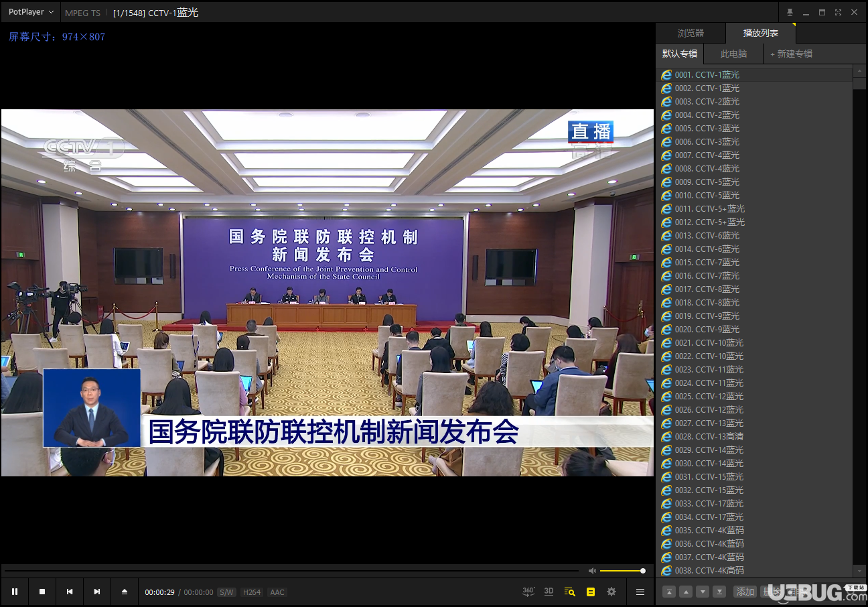Select playlist item 0023. CCTV-11蓝光
Viewport: 868px width, 607px height.
[x=754, y=370]
